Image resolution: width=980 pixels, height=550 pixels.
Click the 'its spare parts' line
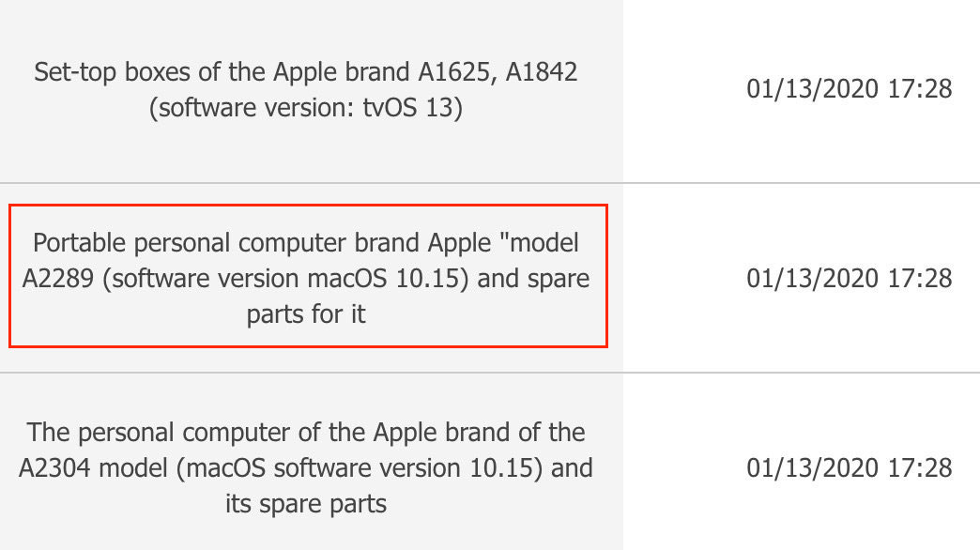click(x=306, y=503)
